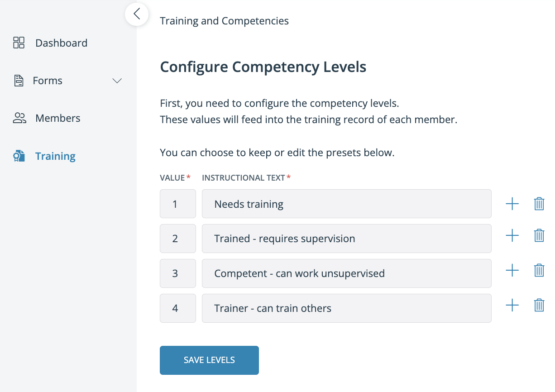555x392 pixels.
Task: Focus the value field showing 4
Action: (x=178, y=308)
